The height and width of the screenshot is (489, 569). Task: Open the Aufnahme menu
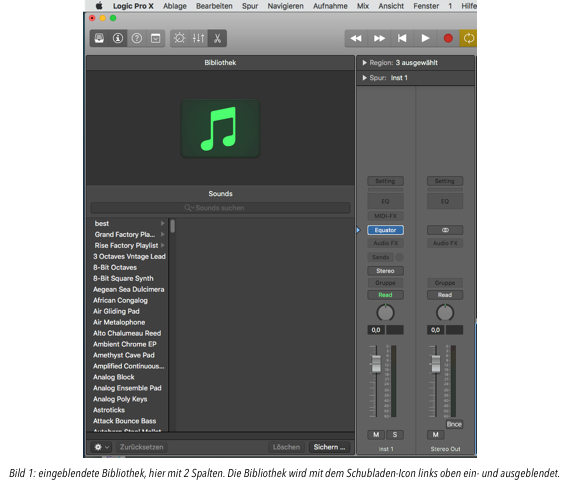[330, 6]
